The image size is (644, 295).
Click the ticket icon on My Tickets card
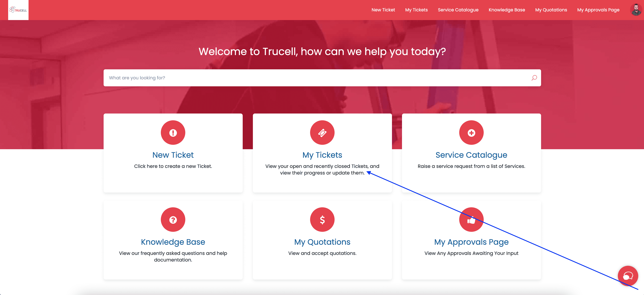tap(322, 133)
